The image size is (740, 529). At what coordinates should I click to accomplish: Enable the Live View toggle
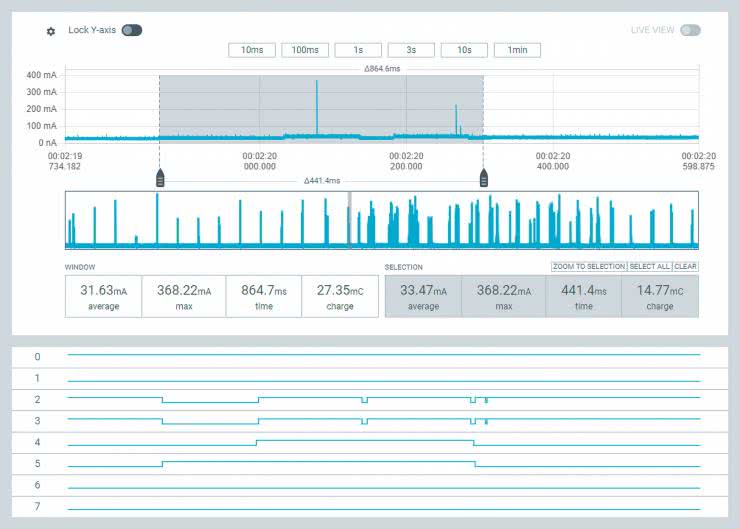[x=690, y=30]
